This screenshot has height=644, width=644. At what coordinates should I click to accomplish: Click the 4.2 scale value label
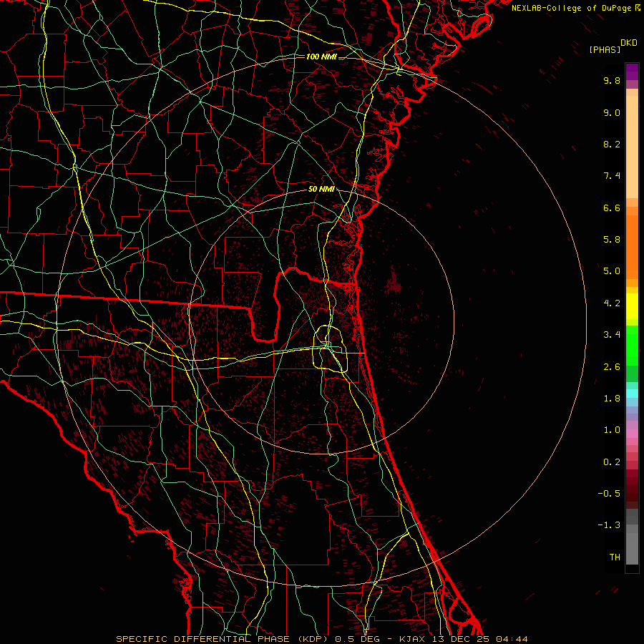point(612,303)
